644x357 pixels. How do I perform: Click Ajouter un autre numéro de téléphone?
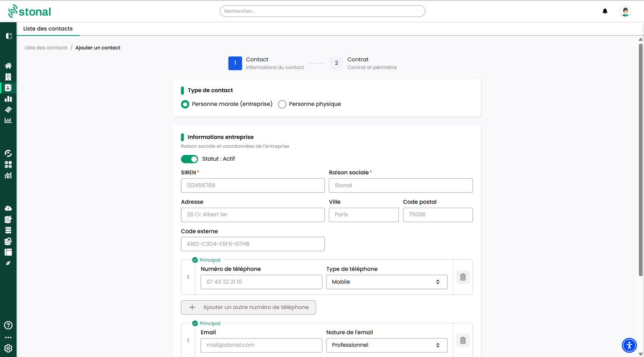[248, 307]
